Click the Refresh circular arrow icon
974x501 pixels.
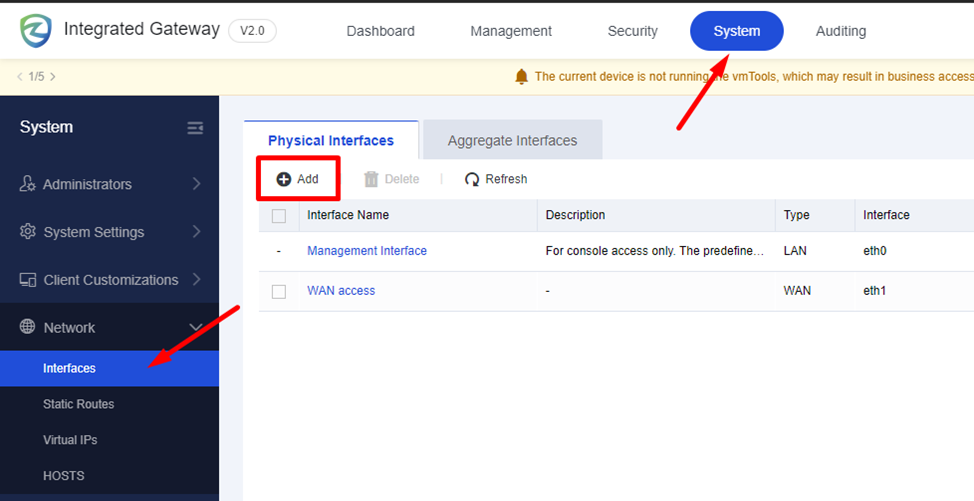[472, 179]
